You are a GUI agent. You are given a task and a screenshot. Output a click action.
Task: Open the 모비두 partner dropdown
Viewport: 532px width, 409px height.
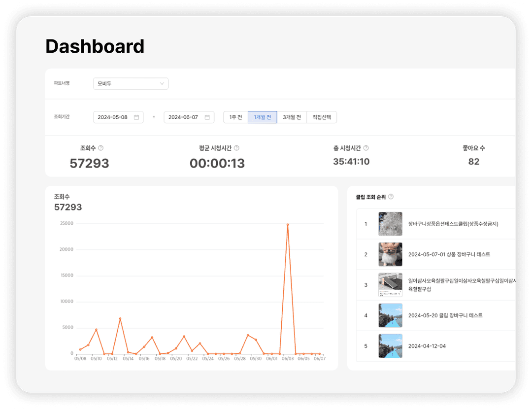(x=131, y=83)
